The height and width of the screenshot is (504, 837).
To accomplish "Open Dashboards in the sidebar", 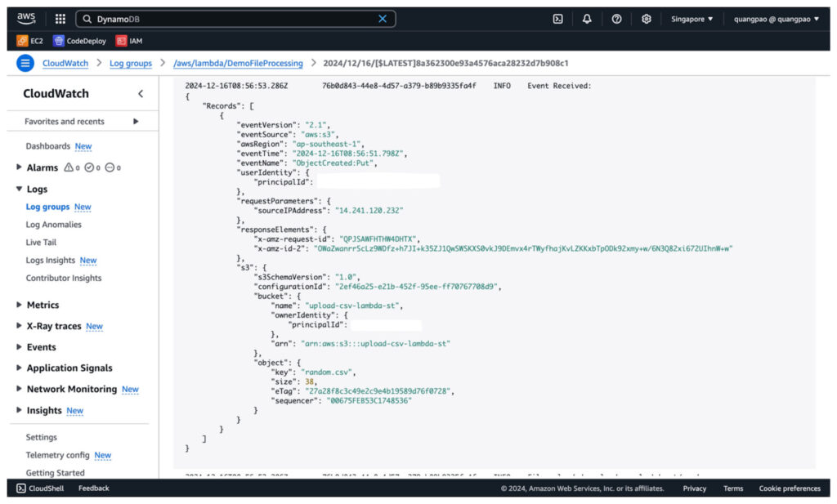I will 47,146.
